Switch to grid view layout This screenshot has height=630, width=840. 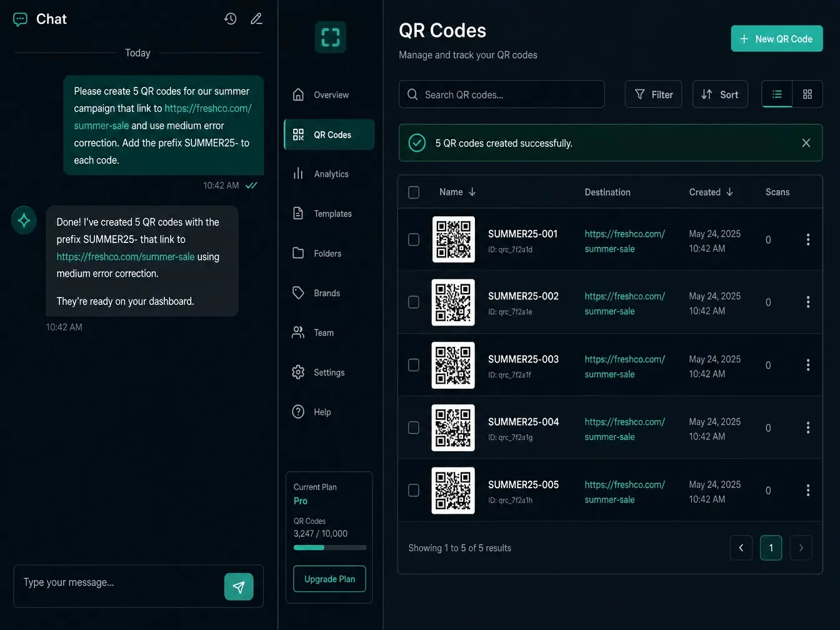(807, 94)
